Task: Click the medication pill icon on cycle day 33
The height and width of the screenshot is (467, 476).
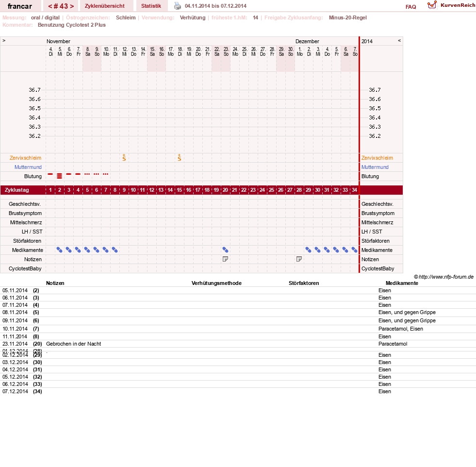Action: [x=345, y=250]
